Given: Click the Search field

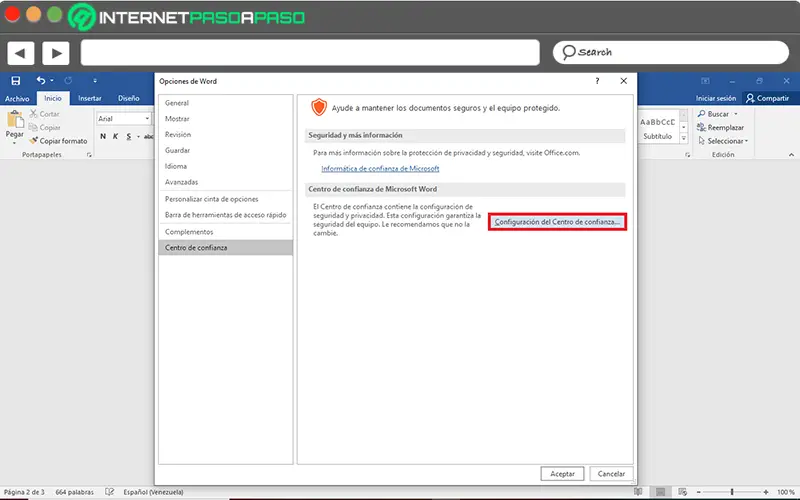Looking at the screenshot, I should coord(670,53).
